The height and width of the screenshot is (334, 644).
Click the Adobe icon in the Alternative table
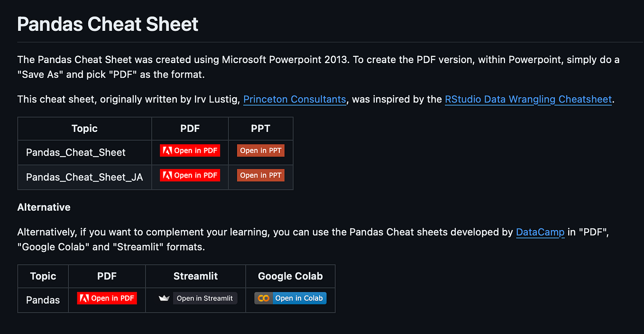85,298
